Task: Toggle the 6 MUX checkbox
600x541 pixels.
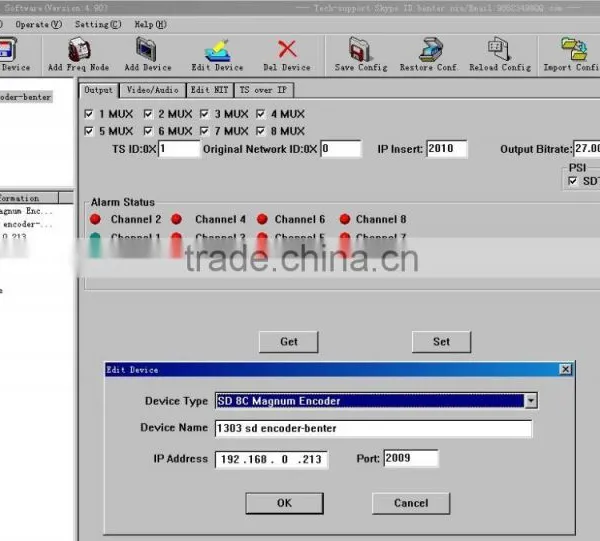Action: [148, 131]
